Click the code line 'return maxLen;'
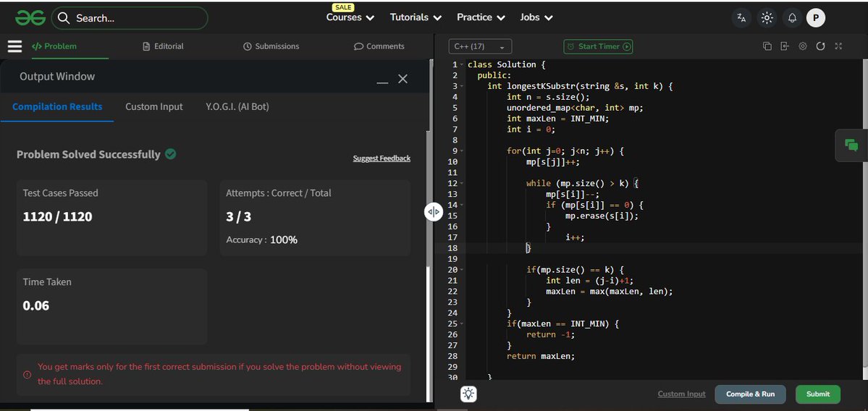 tap(541, 356)
